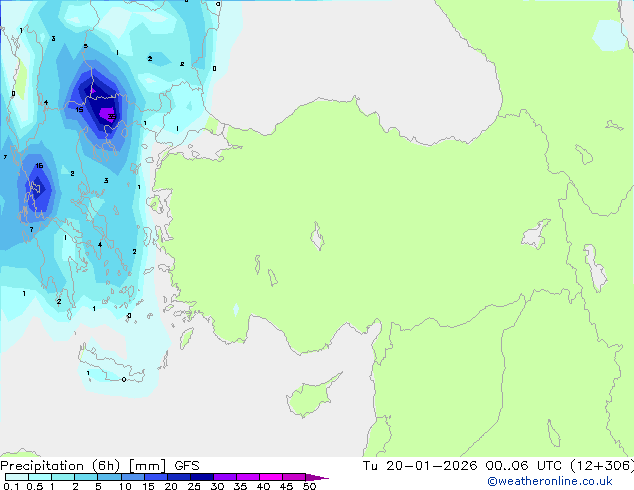
Task: Click the 30–35 mm legend color swatch
Action: tap(224, 477)
